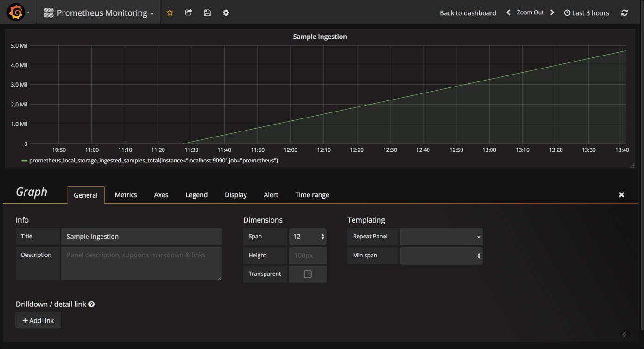
Task: Click the 5.0 Mil y-axis label
Action: coord(19,46)
